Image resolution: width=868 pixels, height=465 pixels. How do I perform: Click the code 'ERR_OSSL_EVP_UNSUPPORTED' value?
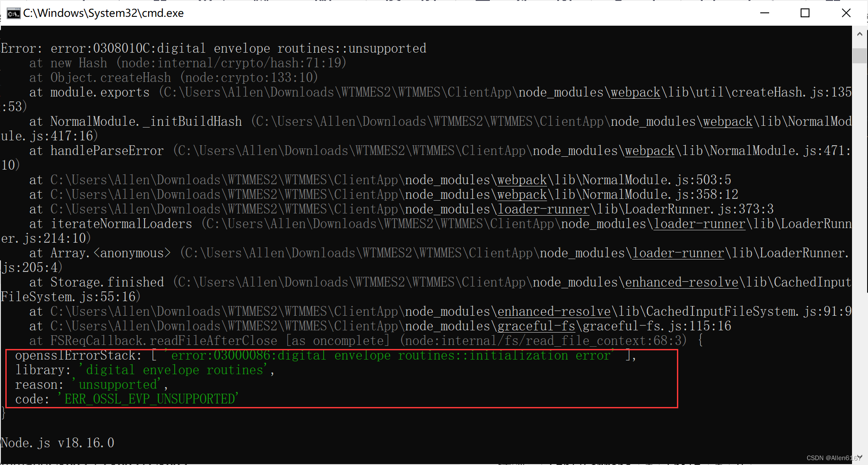(149, 399)
